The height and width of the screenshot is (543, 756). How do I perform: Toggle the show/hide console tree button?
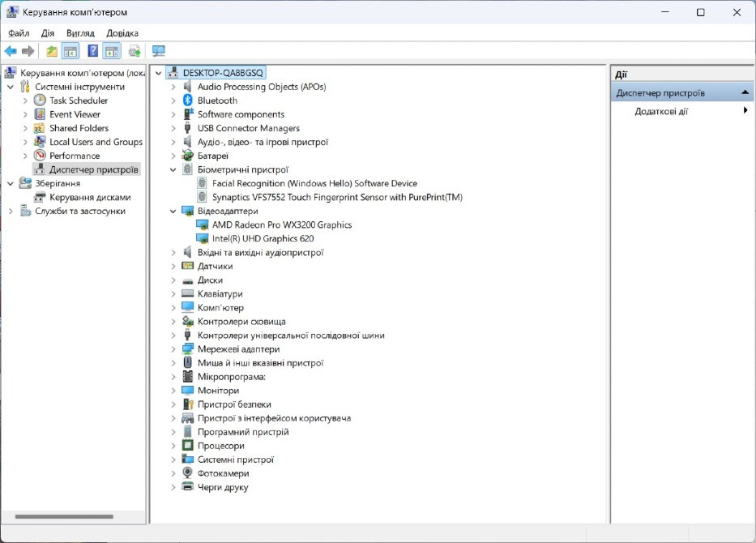(x=71, y=51)
